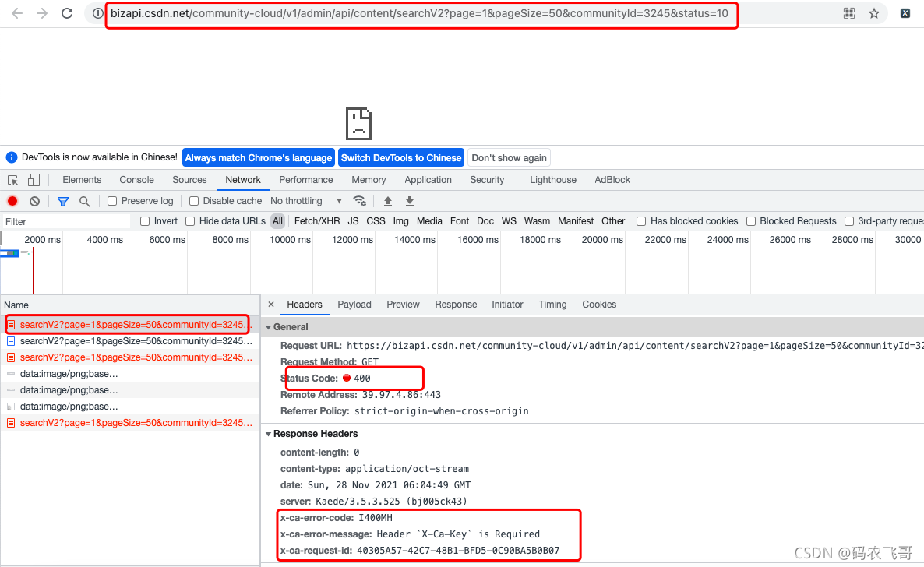Image resolution: width=924 pixels, height=567 pixels.
Task: Collapse the Response Headers section
Action: [269, 434]
